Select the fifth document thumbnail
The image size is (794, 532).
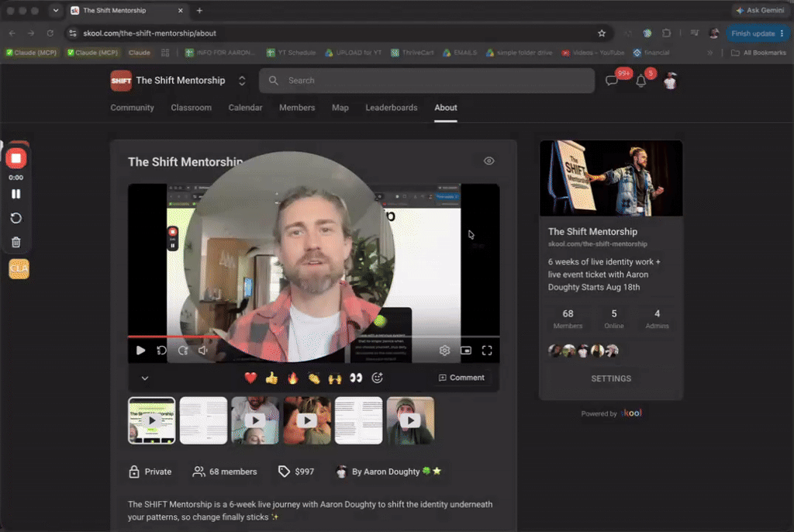coord(358,420)
